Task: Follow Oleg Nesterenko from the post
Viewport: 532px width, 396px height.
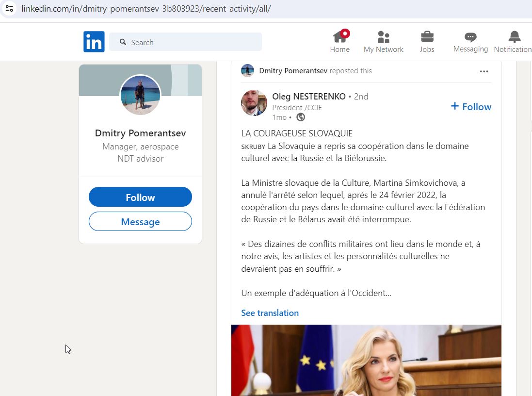Action: pos(471,107)
